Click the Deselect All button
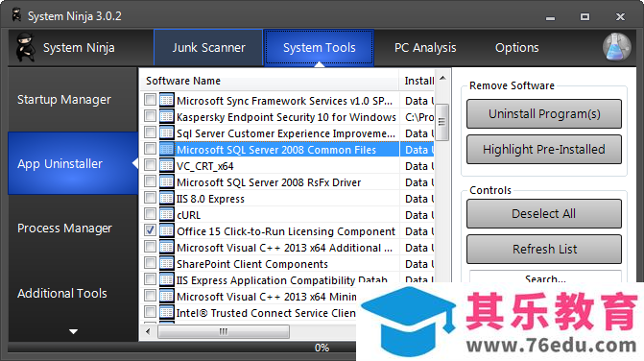The width and height of the screenshot is (644, 361). pyautogui.click(x=544, y=213)
